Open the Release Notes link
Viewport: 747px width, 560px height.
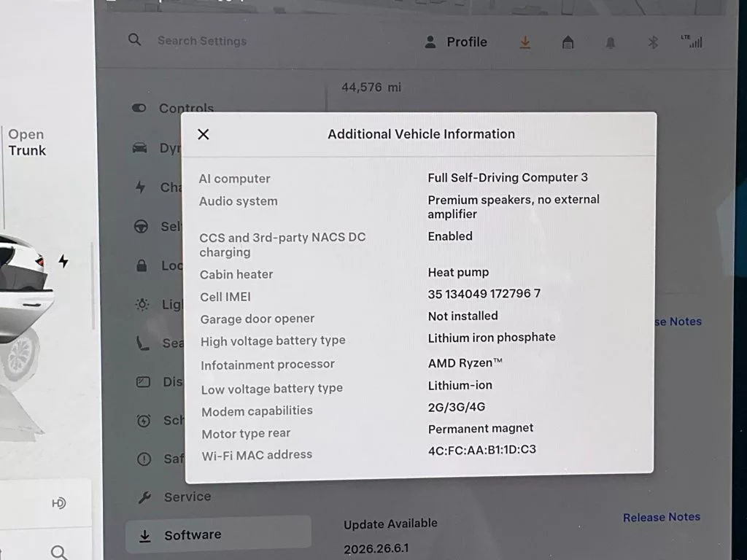661,517
